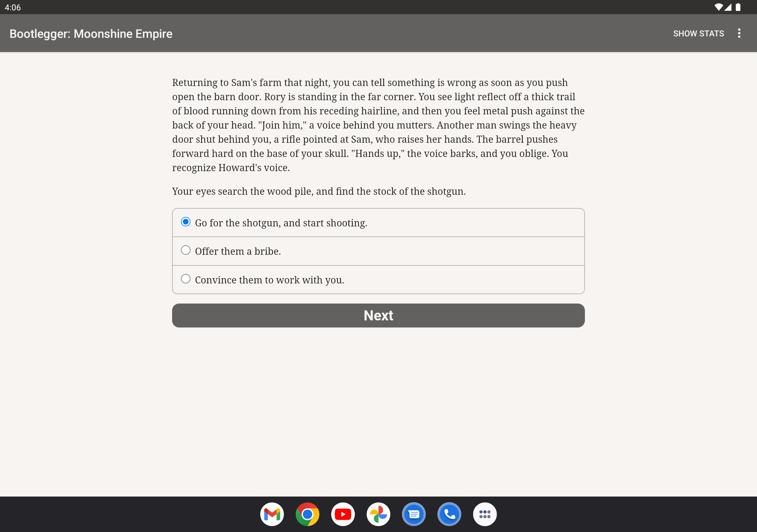Tap the battery status icon
Viewport: 757px width, 532px height.
point(738,7)
